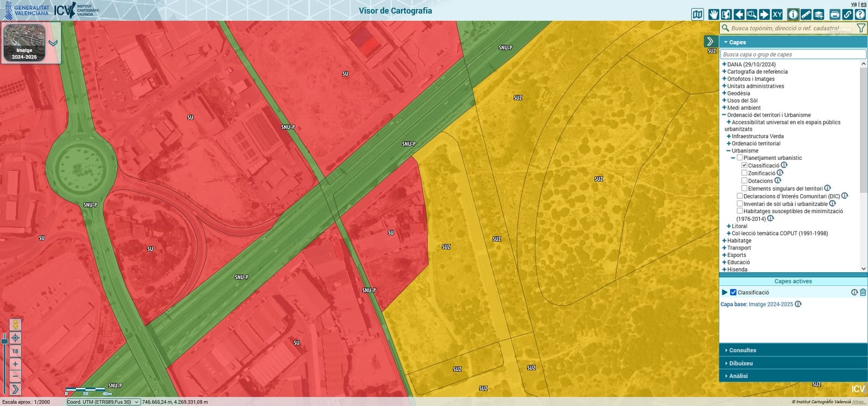Open the coordinate system dropdown
The image size is (868, 406).
pyautogui.click(x=103, y=402)
